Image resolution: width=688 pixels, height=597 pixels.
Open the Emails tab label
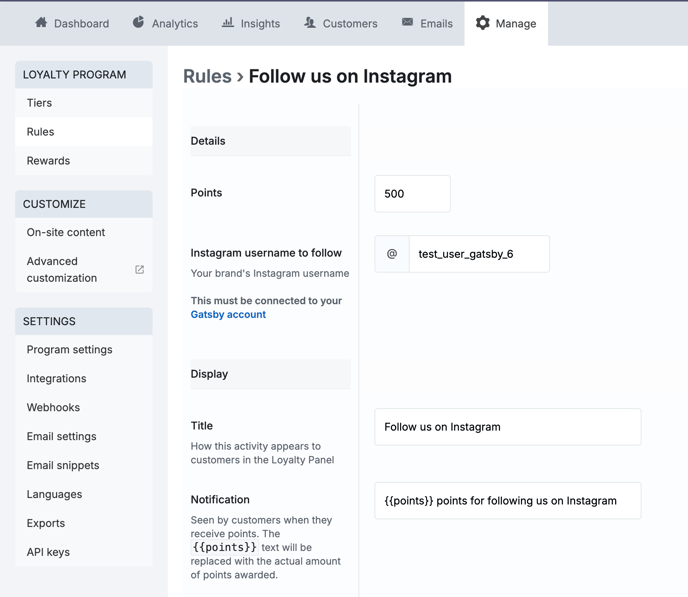[437, 24]
